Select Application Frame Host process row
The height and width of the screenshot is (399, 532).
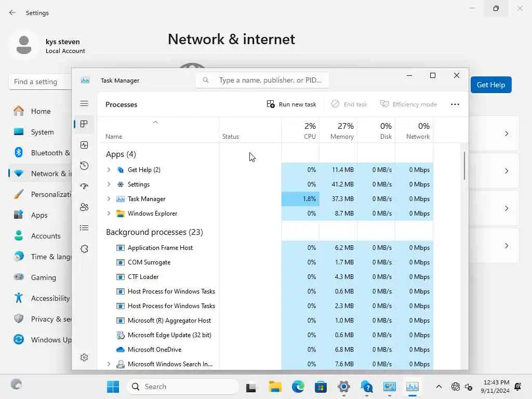click(x=266, y=248)
